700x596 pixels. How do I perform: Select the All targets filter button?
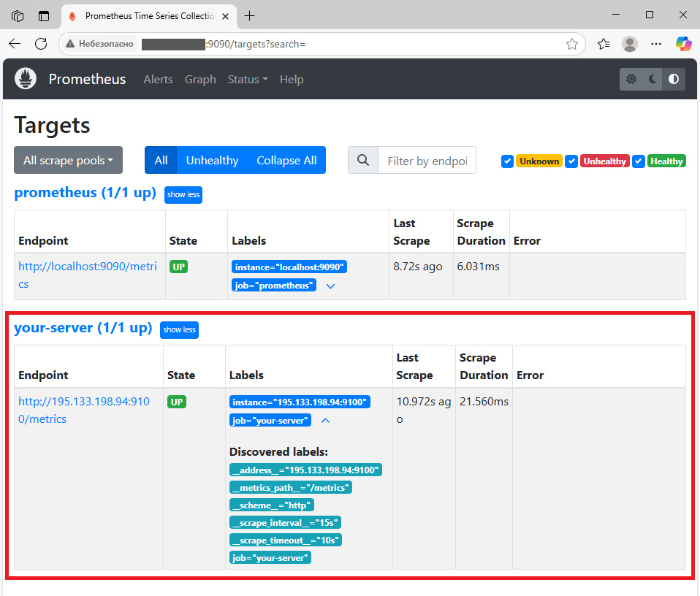pos(161,160)
